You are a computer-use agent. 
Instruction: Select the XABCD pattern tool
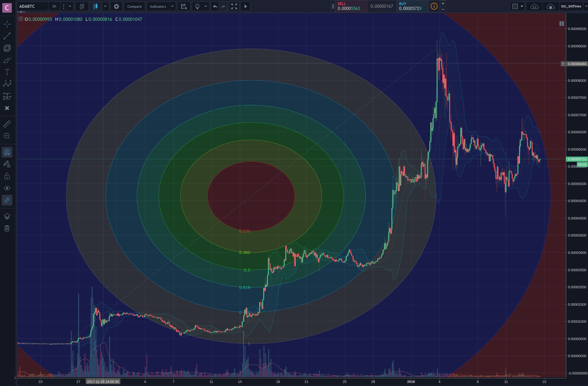(7, 84)
